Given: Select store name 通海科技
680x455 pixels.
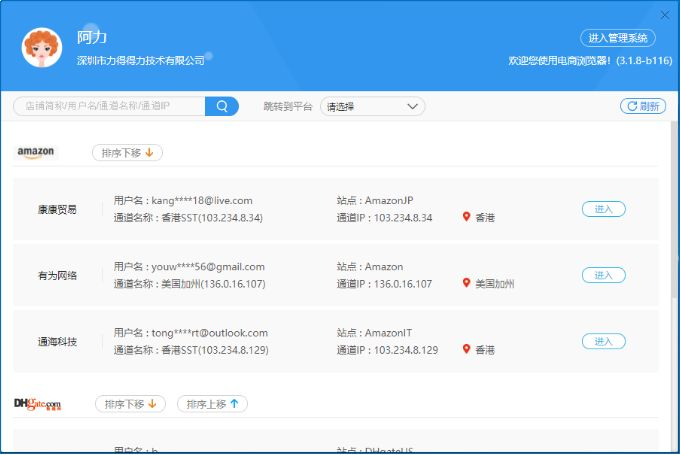Looking at the screenshot, I should click(x=57, y=342).
